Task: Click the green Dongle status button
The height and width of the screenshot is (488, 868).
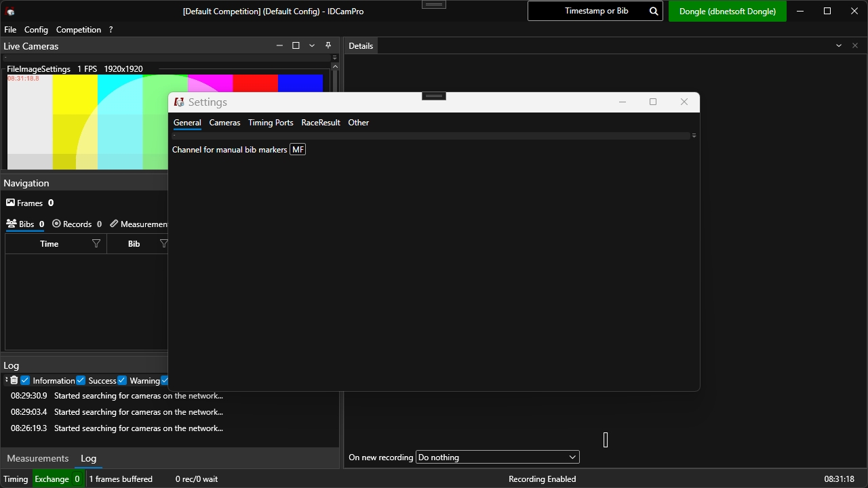Action: point(727,11)
